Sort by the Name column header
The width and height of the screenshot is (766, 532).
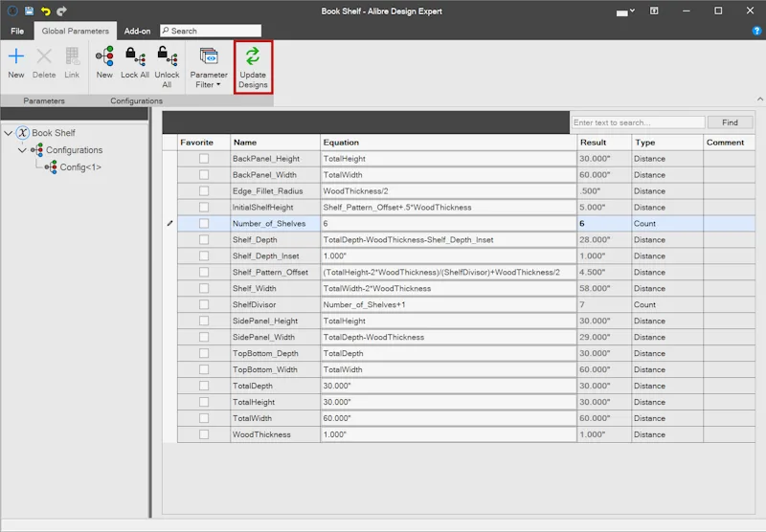(275, 143)
